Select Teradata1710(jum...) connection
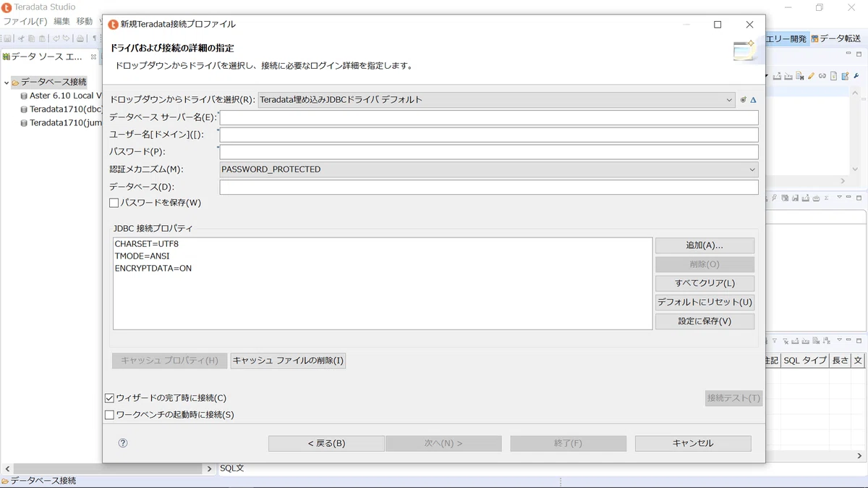 click(x=61, y=123)
